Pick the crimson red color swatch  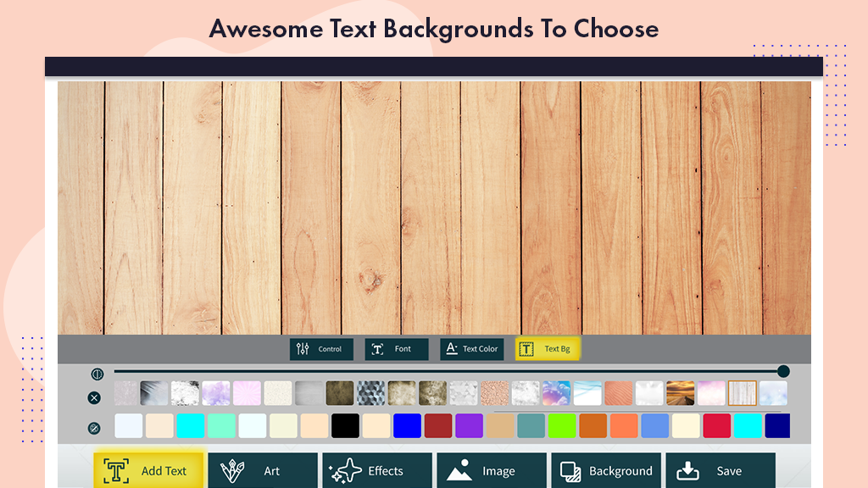click(x=717, y=426)
